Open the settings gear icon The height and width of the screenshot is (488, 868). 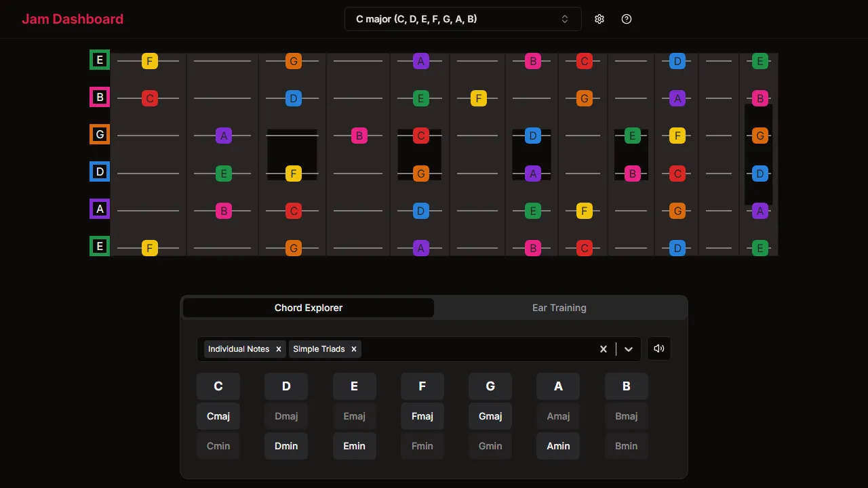599,19
